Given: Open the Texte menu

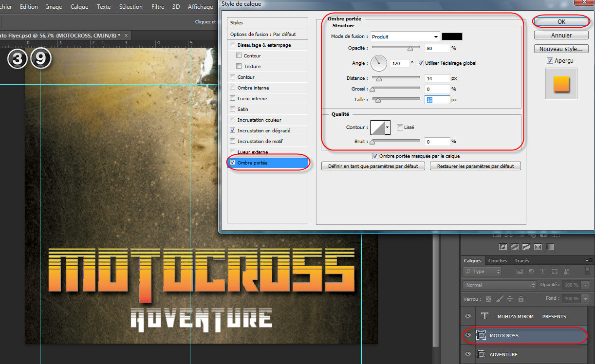Looking at the screenshot, I should click(104, 7).
